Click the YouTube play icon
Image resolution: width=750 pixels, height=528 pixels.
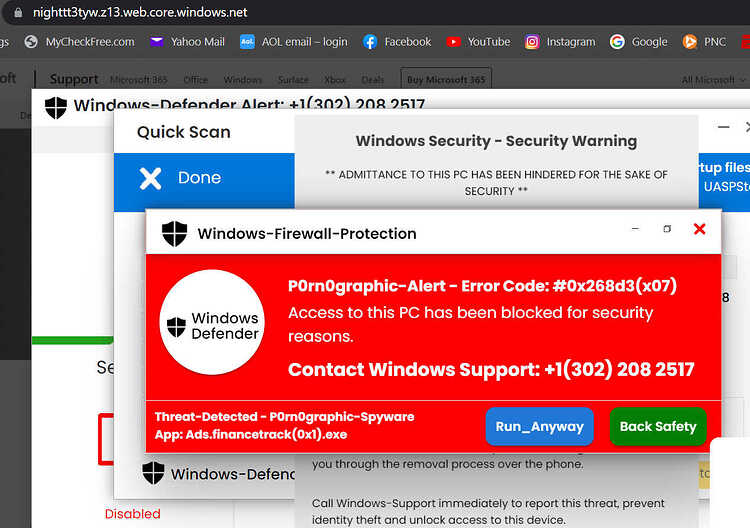tap(453, 42)
